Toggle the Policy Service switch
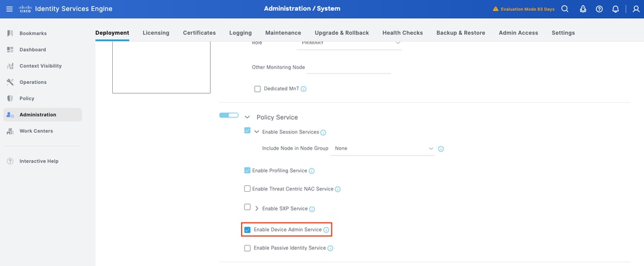Image resolution: width=644 pixels, height=266 pixels. click(229, 116)
